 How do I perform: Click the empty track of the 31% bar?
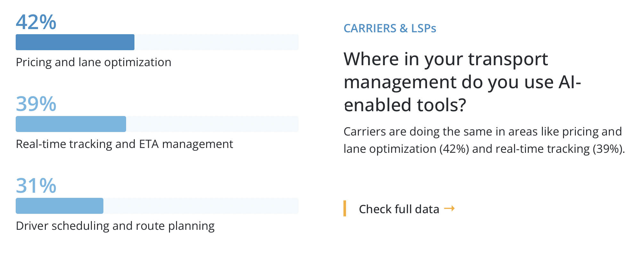[201, 206]
